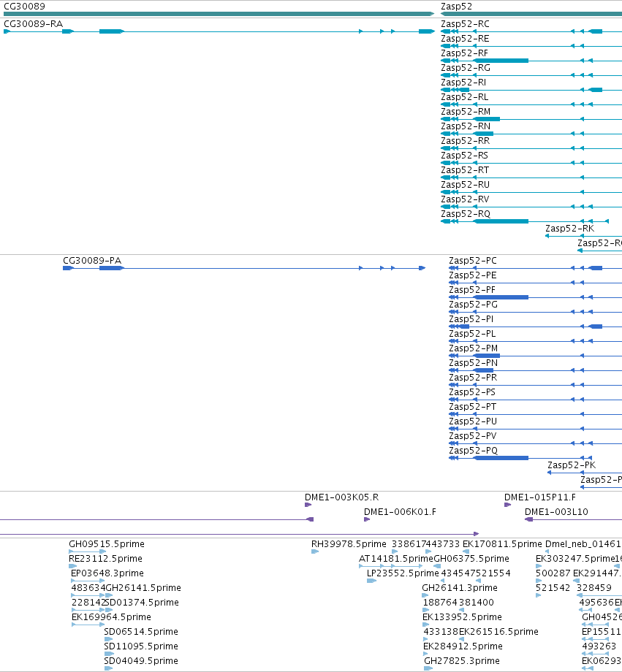Open EST LP23552.5prime

click(403, 573)
